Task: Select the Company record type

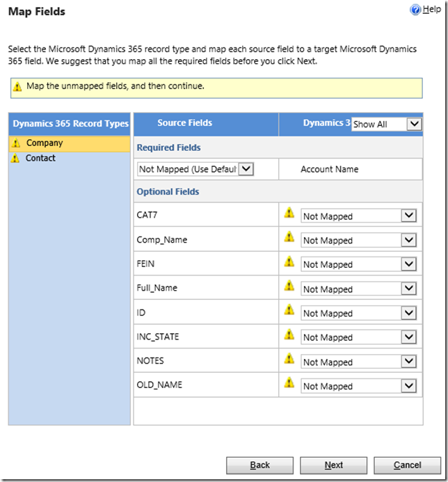Action: click(x=70, y=143)
